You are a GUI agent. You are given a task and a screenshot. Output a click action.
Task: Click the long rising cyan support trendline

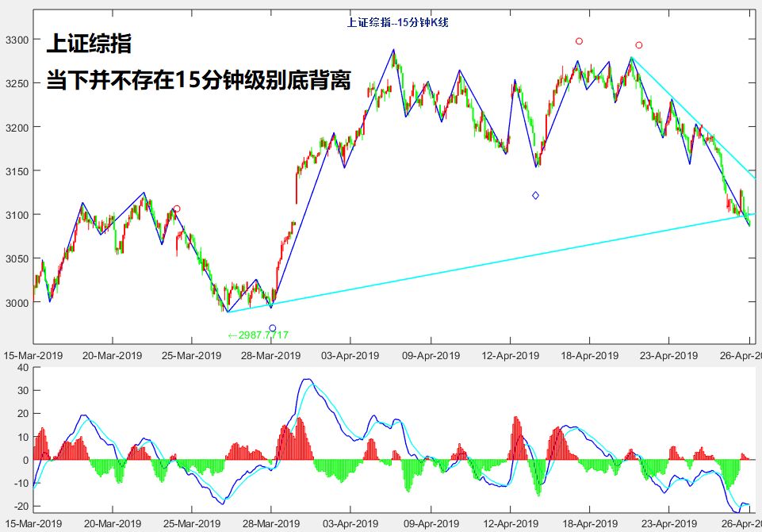click(x=491, y=263)
